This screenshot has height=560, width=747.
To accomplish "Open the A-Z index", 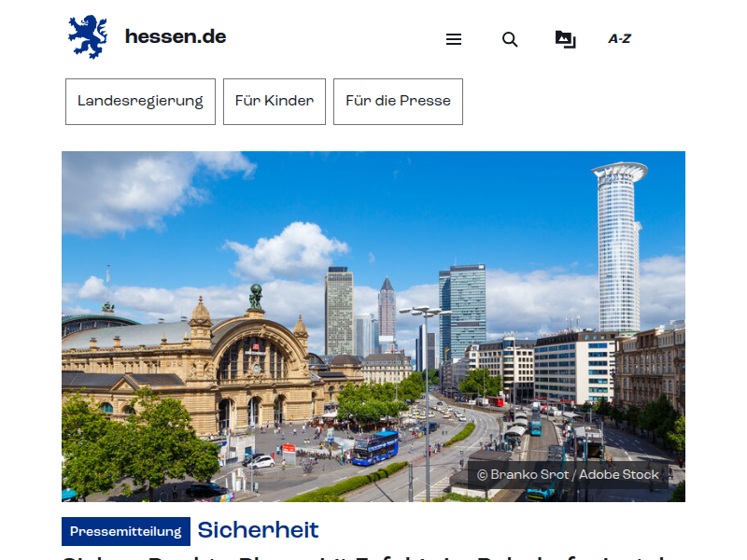I will (x=619, y=39).
